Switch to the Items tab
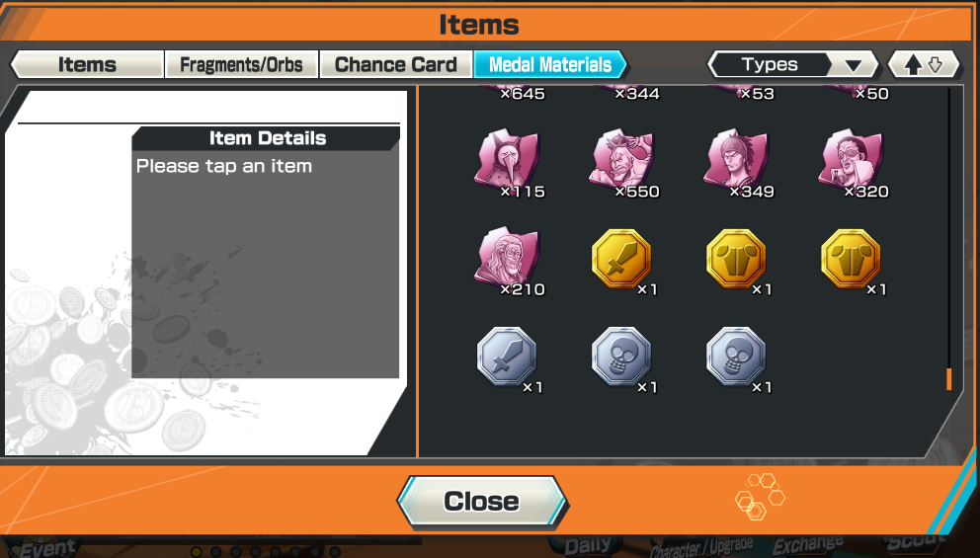This screenshot has width=980, height=558. point(88,64)
